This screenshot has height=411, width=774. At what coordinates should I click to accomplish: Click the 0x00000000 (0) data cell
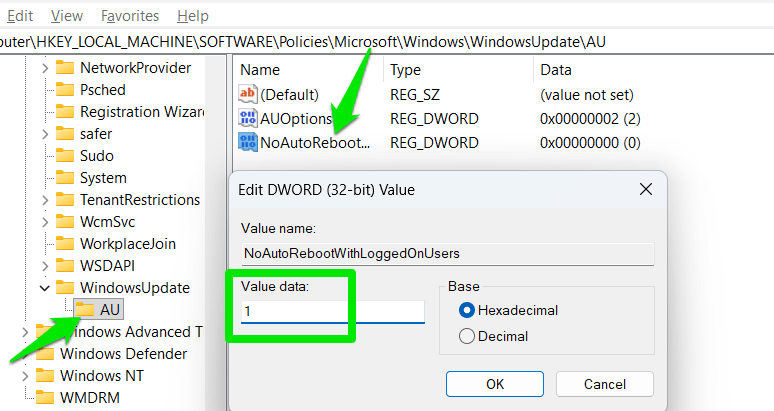[590, 143]
